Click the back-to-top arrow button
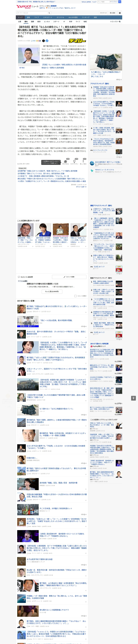The height and width of the screenshot is (644, 138). click(133, 398)
